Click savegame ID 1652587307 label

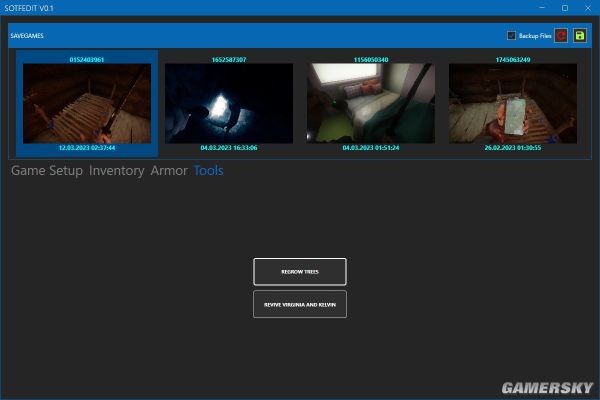(x=229, y=59)
